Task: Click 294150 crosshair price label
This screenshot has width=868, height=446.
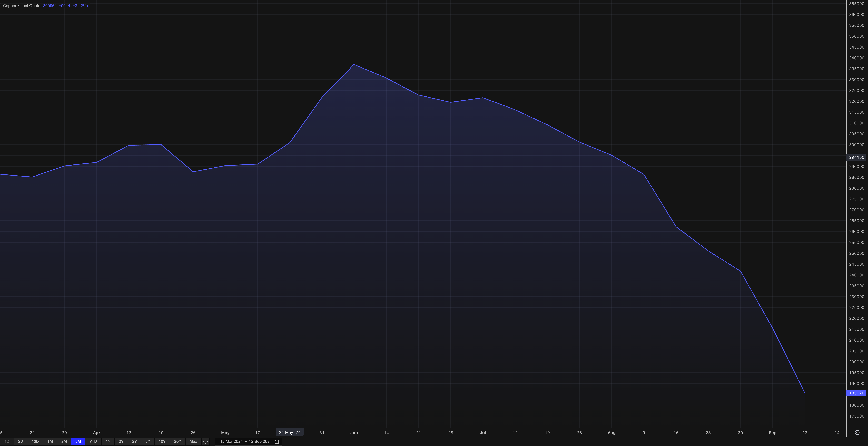Action: click(x=856, y=157)
